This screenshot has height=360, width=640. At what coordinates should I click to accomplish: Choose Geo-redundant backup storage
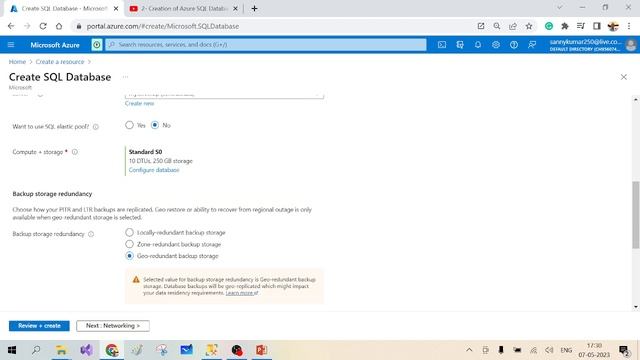[x=129, y=256]
